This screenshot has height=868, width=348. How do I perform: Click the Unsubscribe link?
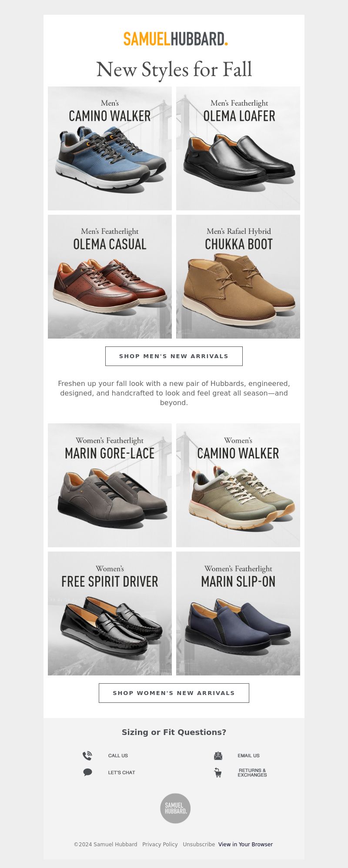click(x=199, y=844)
